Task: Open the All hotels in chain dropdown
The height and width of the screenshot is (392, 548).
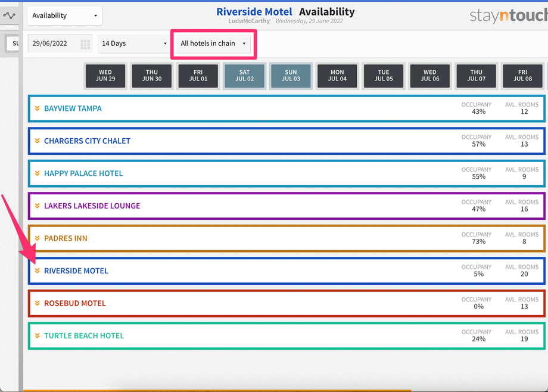Action: (213, 43)
